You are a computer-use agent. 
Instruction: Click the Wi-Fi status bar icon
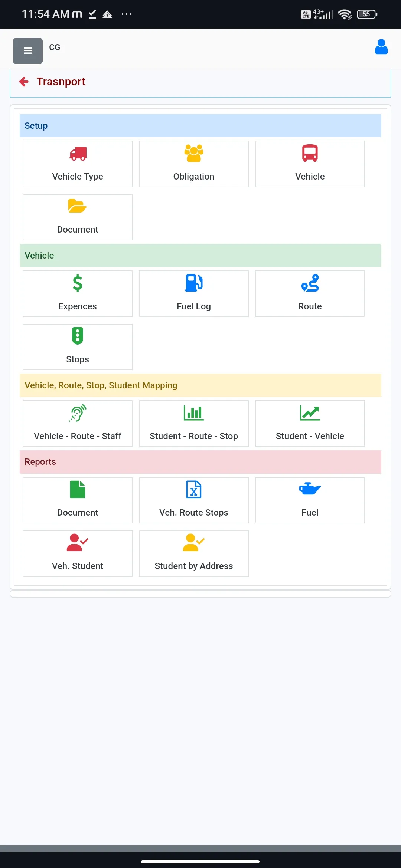coord(345,14)
